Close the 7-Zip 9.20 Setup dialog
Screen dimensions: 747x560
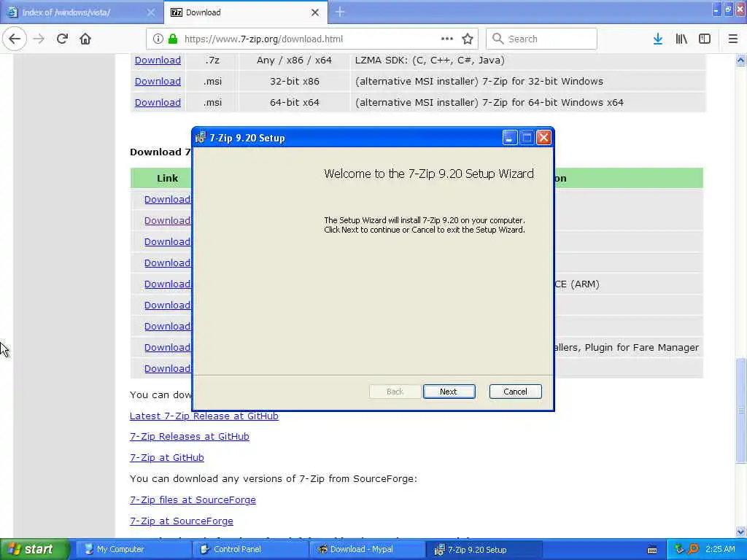(543, 138)
